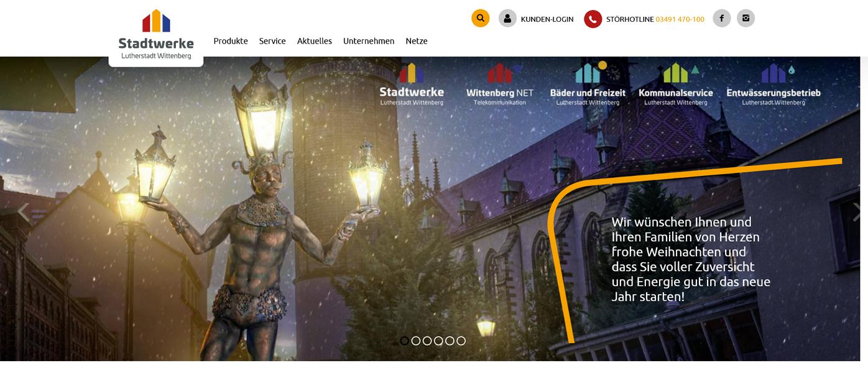Click the Kunden-Login text link
868x373 pixels.
[x=547, y=19]
